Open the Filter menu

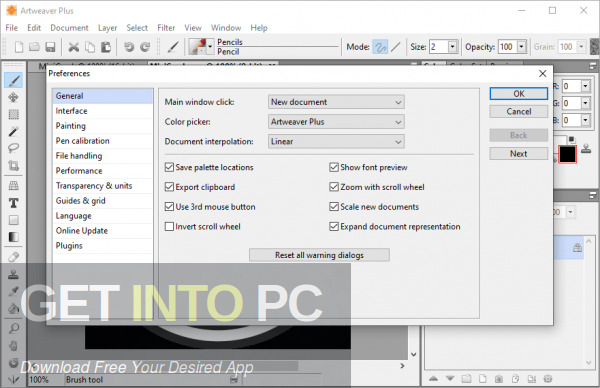pyautogui.click(x=166, y=28)
